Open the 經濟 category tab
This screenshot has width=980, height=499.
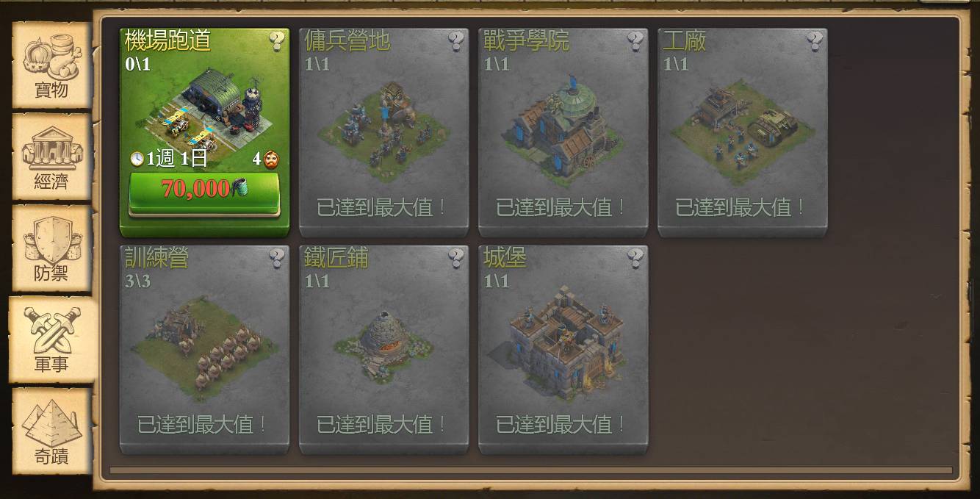[51, 157]
